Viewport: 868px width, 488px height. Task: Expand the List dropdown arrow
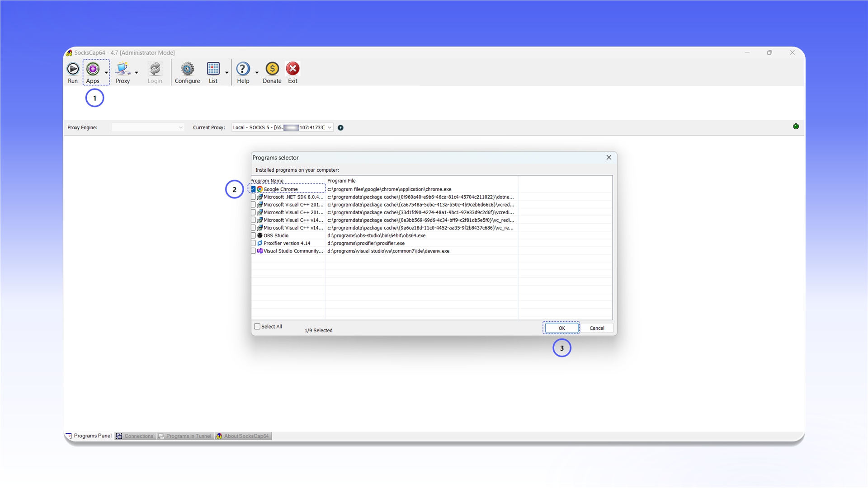pyautogui.click(x=226, y=72)
